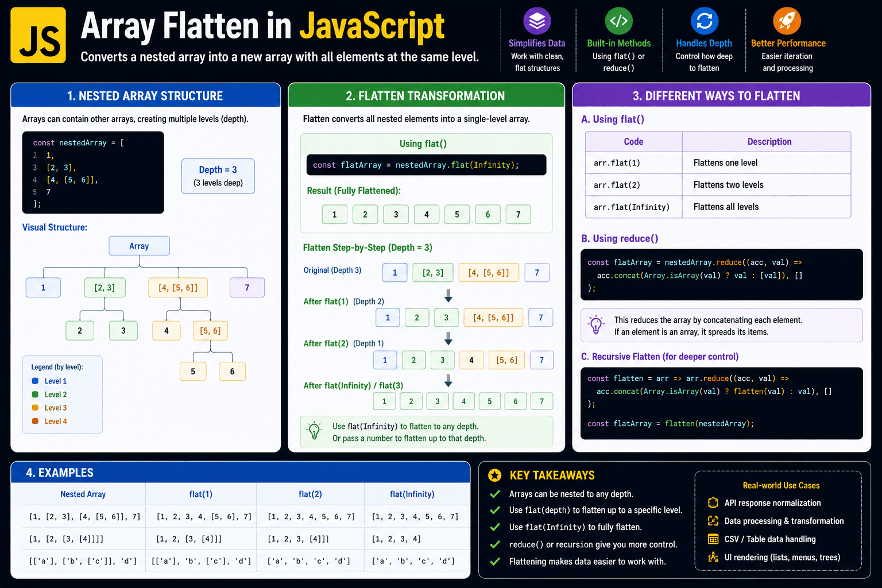Click the '4. EXAMPLES' section header
Image resolution: width=882 pixels, height=588 pixels.
tap(240, 472)
